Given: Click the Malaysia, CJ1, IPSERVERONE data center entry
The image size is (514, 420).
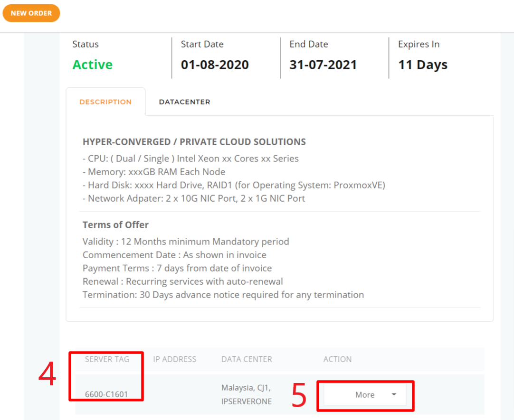Looking at the screenshot, I should click(x=247, y=394).
